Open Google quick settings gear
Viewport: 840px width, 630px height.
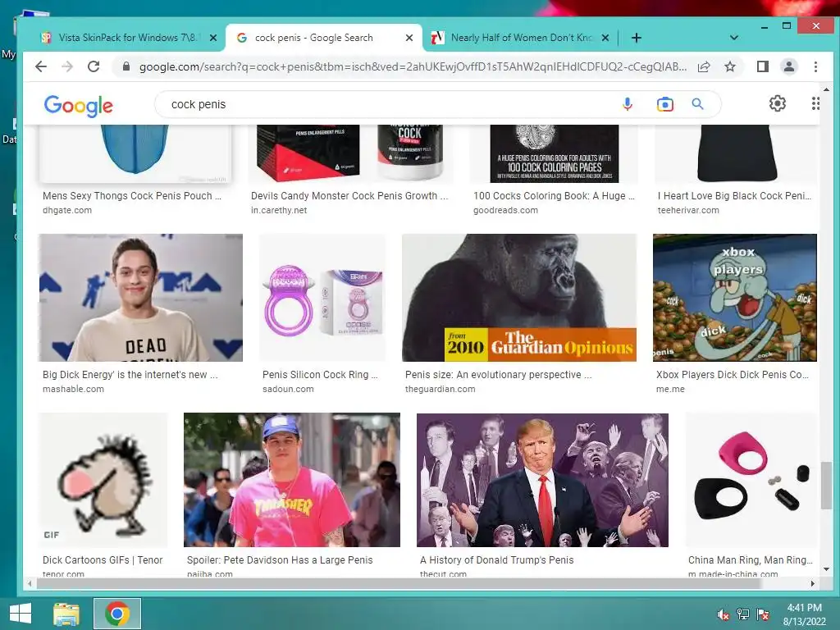[x=778, y=103]
